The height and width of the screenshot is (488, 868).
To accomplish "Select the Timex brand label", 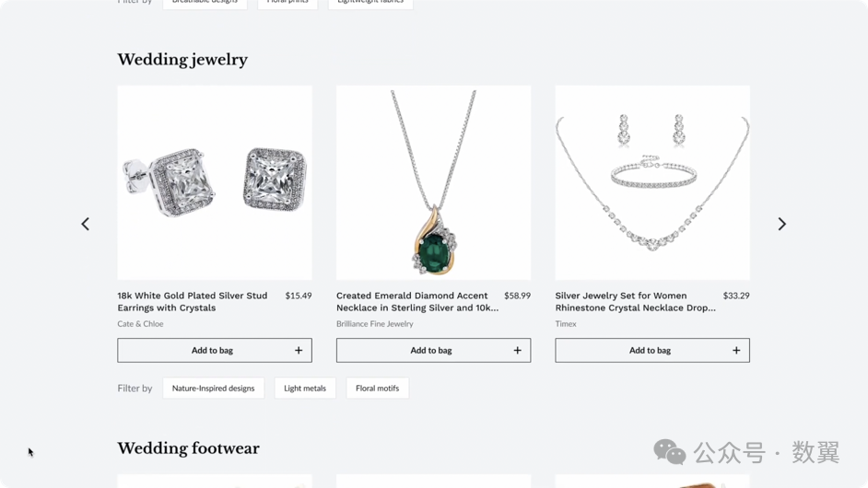I will [x=566, y=324].
